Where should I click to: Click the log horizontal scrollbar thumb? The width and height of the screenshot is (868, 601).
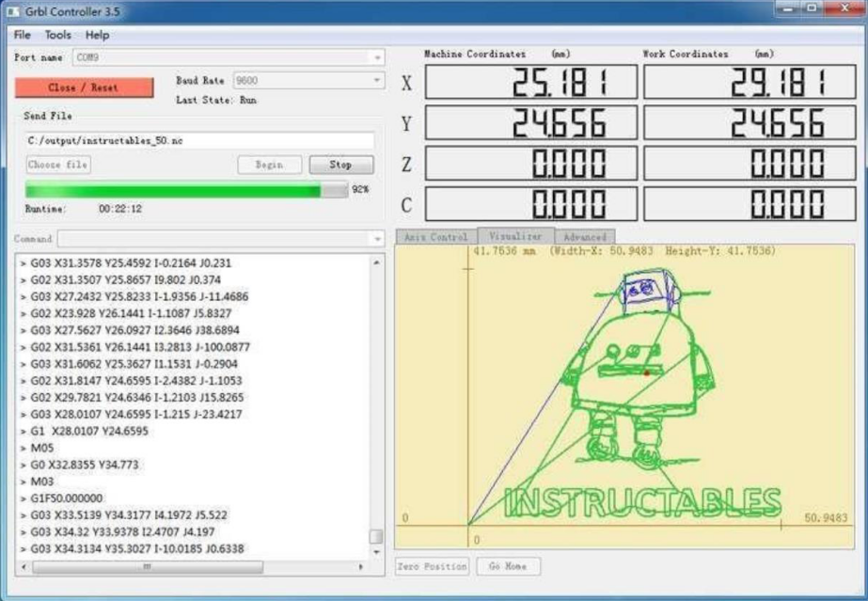coord(148,567)
